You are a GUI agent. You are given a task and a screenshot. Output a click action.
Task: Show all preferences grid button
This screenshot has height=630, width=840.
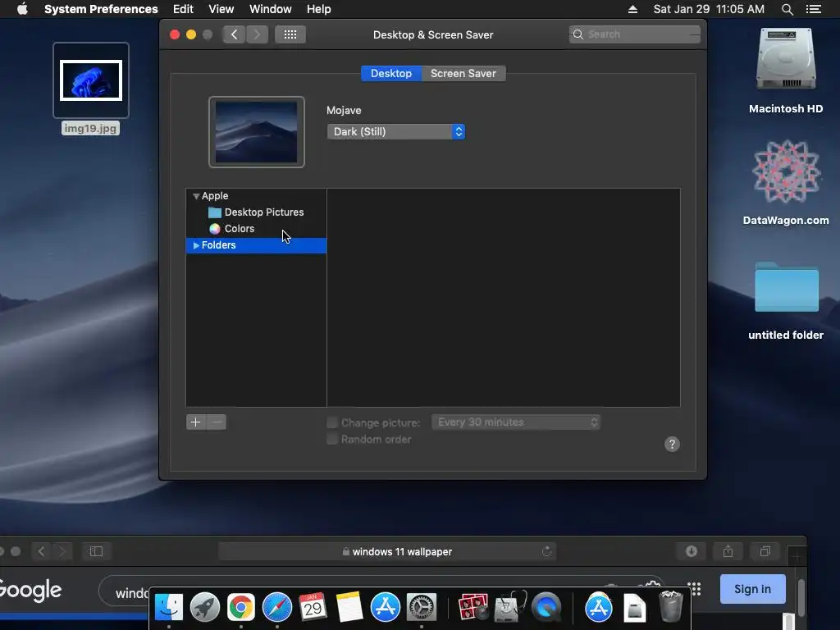290,34
